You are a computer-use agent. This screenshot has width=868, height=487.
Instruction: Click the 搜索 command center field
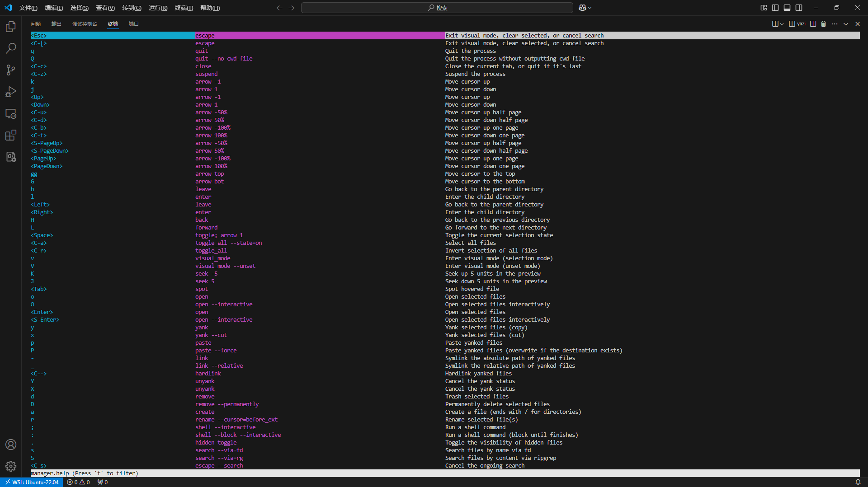(437, 8)
